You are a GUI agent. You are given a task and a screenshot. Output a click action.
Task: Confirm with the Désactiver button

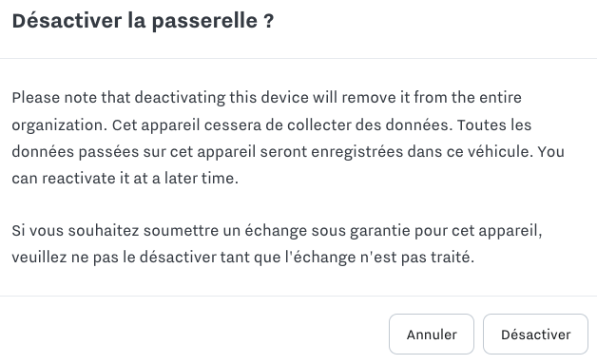536,335
